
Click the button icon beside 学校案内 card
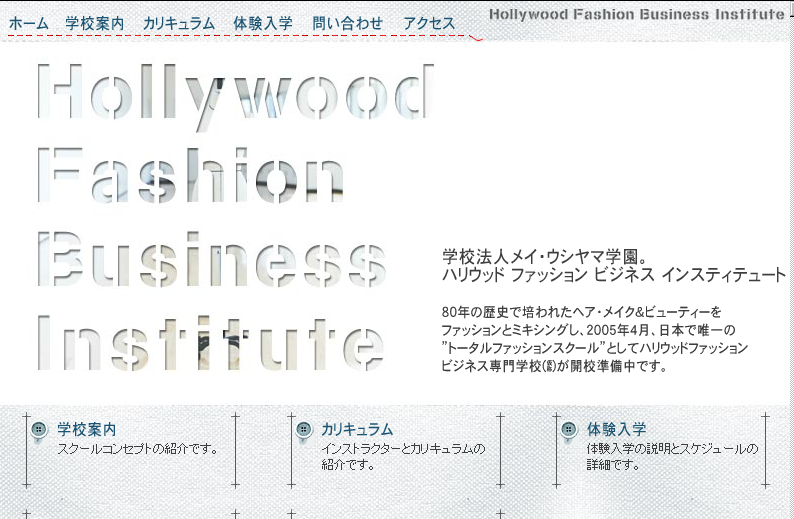coord(39,431)
